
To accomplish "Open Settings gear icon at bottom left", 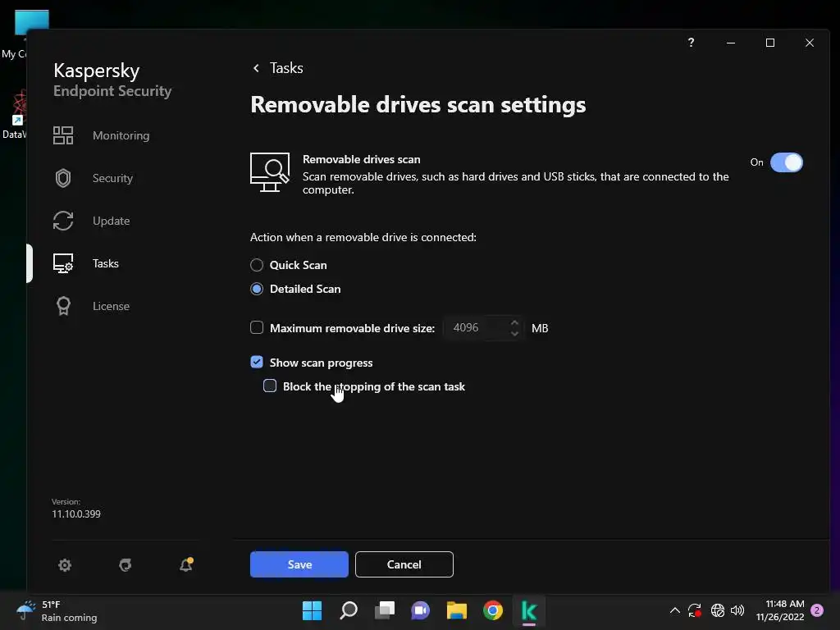I will pos(65,565).
